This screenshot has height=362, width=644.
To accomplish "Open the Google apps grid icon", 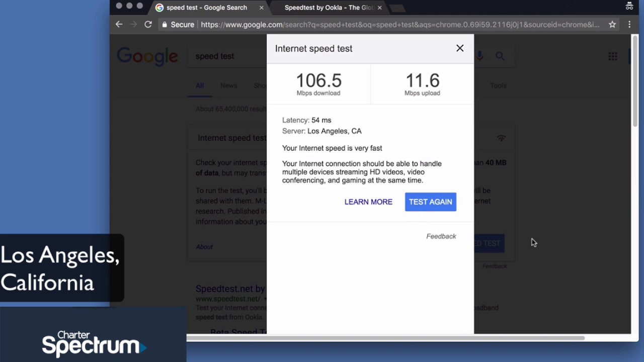I will (x=612, y=56).
